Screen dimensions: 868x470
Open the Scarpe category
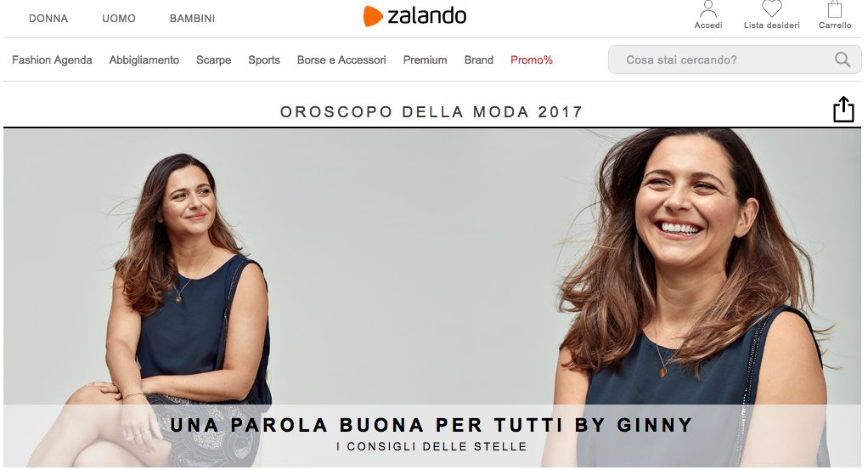214,59
